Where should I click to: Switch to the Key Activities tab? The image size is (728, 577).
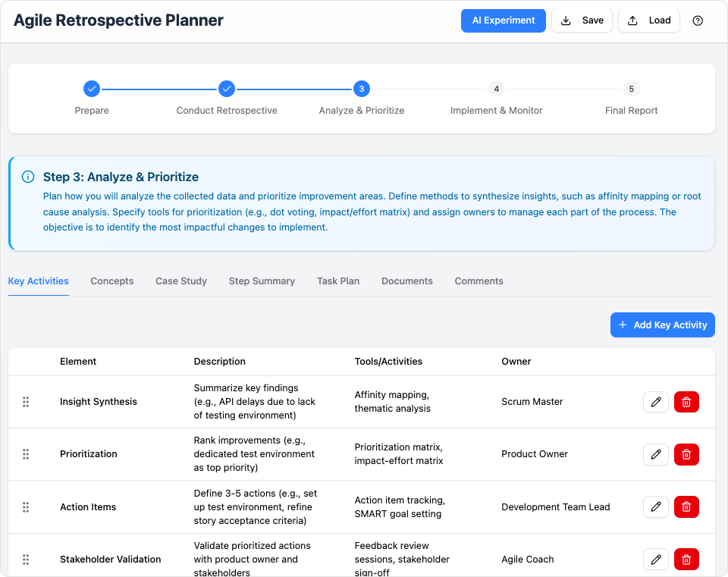(x=39, y=281)
